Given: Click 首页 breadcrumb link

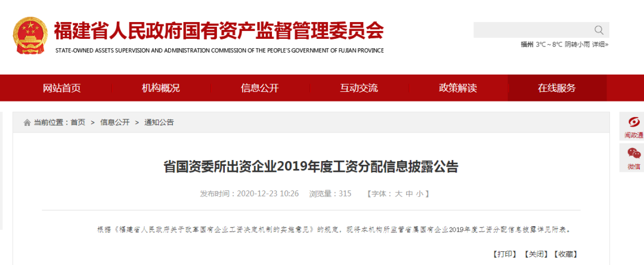Looking at the screenshot, I should click(x=78, y=122).
